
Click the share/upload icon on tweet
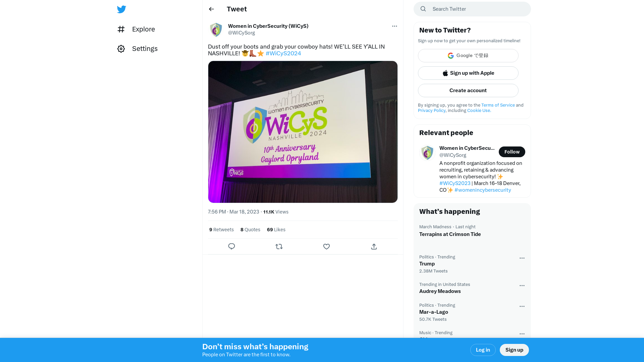pos(374,246)
